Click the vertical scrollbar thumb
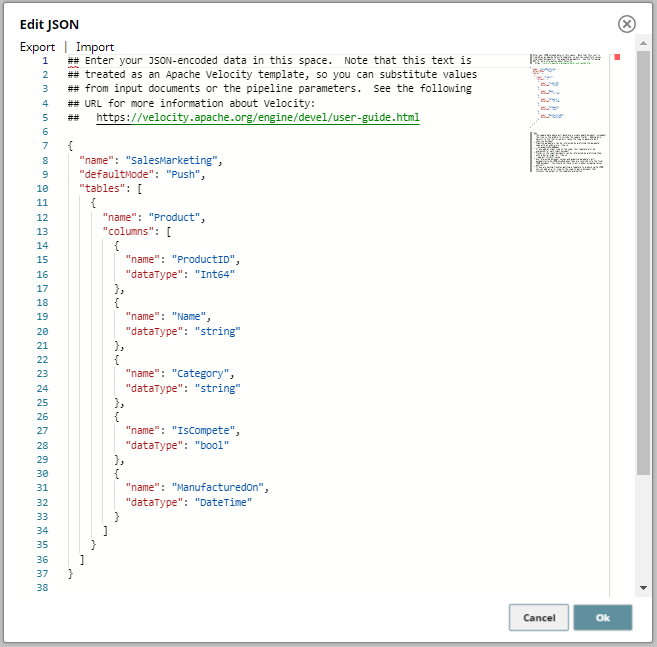657x647 pixels. click(643, 263)
